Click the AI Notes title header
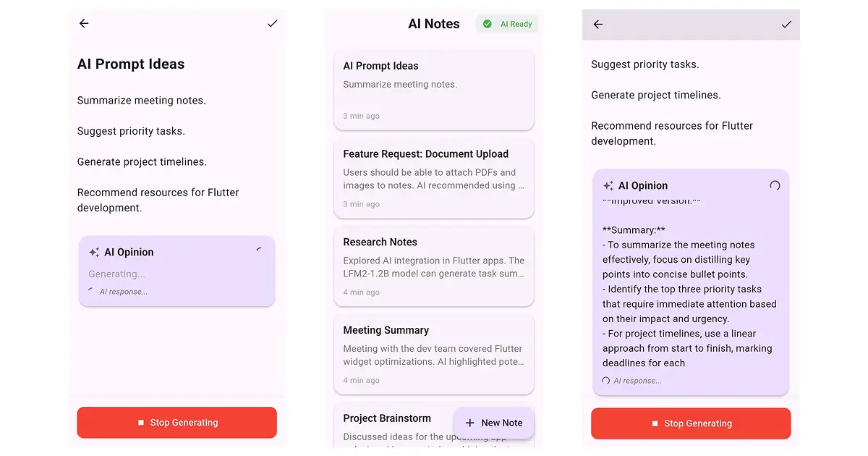 [x=434, y=23]
